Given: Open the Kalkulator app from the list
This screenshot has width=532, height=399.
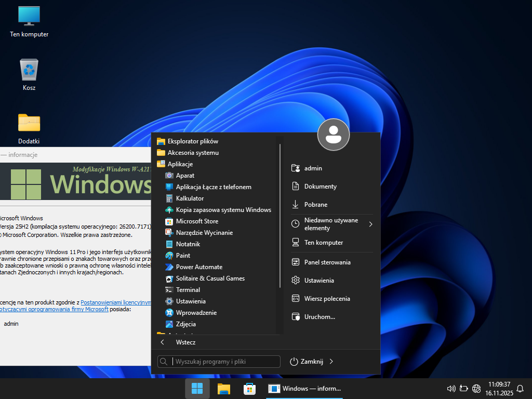Looking at the screenshot, I should (x=190, y=198).
